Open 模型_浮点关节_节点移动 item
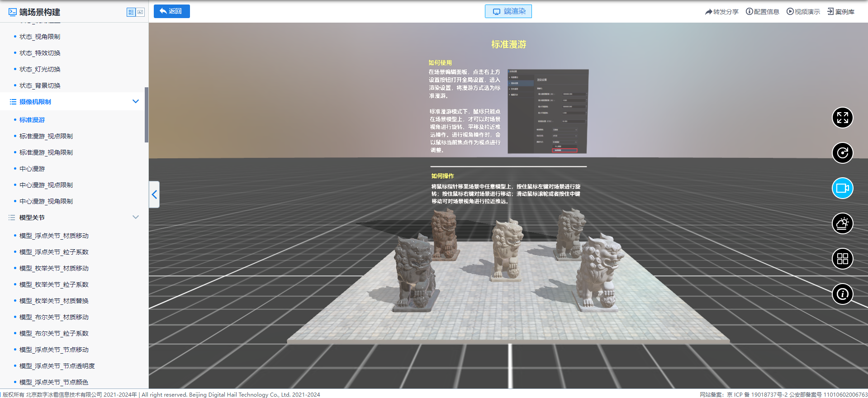The height and width of the screenshot is (398, 868). coord(54,350)
